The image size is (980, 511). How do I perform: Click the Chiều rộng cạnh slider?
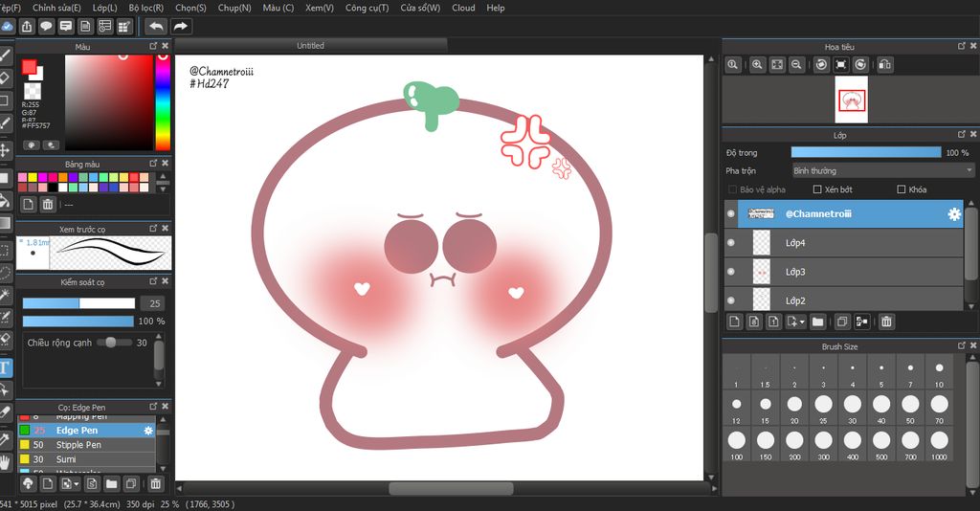(x=115, y=343)
